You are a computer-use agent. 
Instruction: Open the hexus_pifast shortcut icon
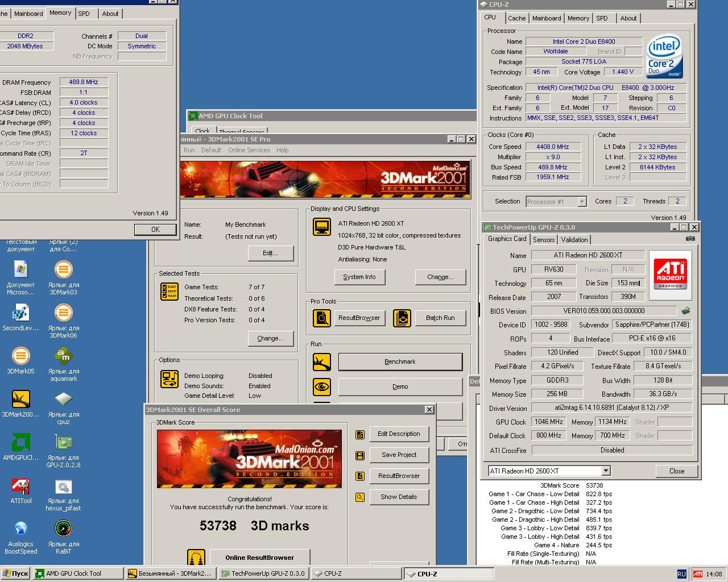[63, 486]
